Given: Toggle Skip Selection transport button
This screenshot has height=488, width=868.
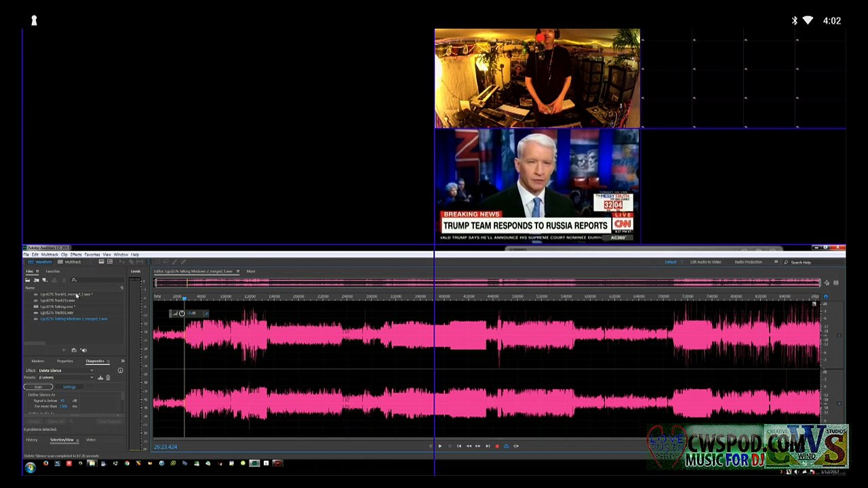Looking at the screenshot, I should point(516,446).
